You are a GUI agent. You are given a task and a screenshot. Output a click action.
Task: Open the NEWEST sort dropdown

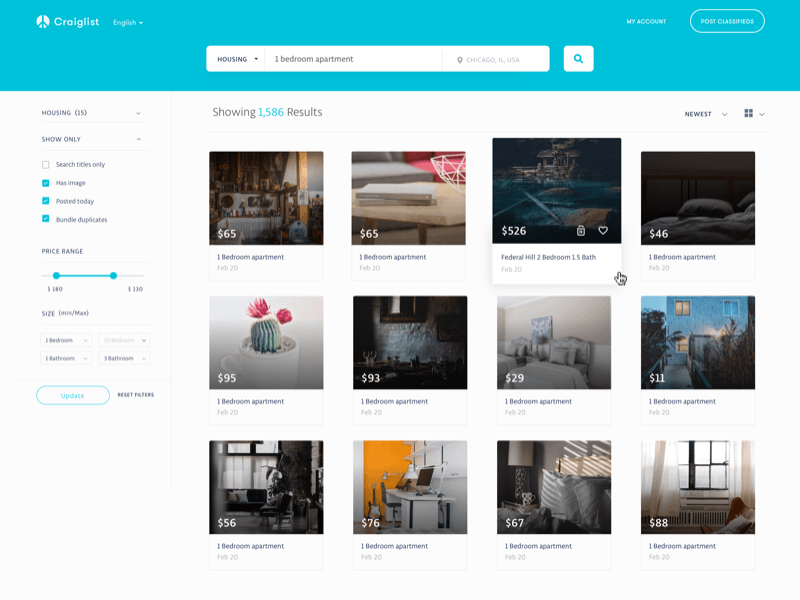[x=707, y=114]
